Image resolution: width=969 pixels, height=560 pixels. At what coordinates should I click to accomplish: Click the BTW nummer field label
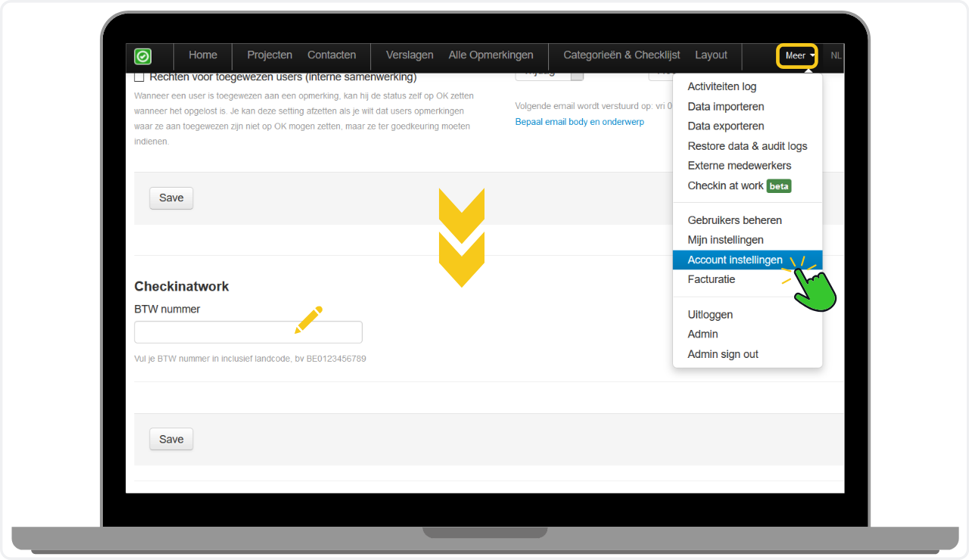tap(167, 309)
